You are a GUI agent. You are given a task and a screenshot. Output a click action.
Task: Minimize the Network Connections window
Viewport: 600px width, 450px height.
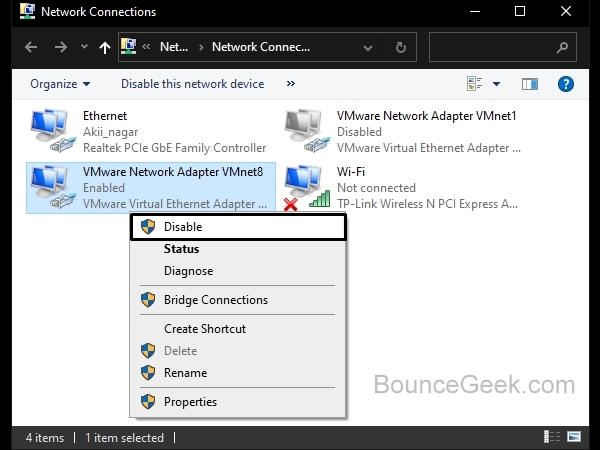475,11
